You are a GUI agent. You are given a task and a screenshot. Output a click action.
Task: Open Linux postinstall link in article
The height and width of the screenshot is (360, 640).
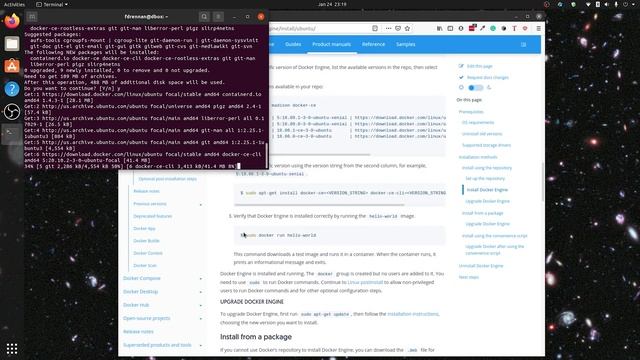click(x=365, y=282)
